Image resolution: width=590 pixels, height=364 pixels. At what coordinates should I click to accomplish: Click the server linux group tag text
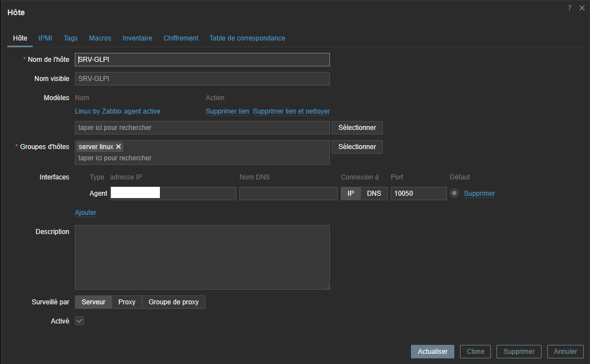coord(96,147)
